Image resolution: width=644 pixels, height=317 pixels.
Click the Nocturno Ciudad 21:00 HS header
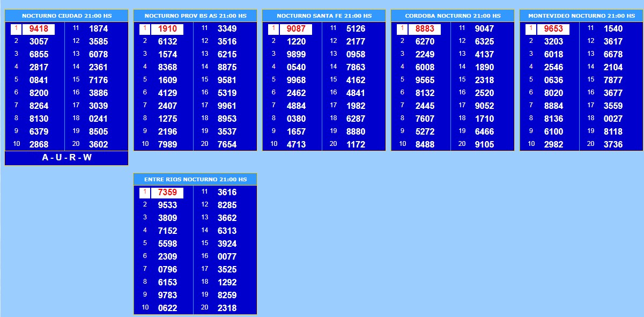66,16
